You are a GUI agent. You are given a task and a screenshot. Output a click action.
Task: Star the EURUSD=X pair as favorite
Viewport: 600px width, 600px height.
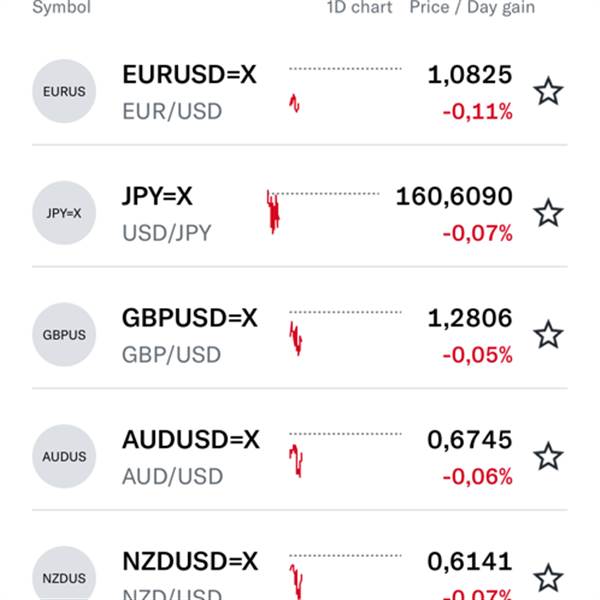click(x=548, y=92)
